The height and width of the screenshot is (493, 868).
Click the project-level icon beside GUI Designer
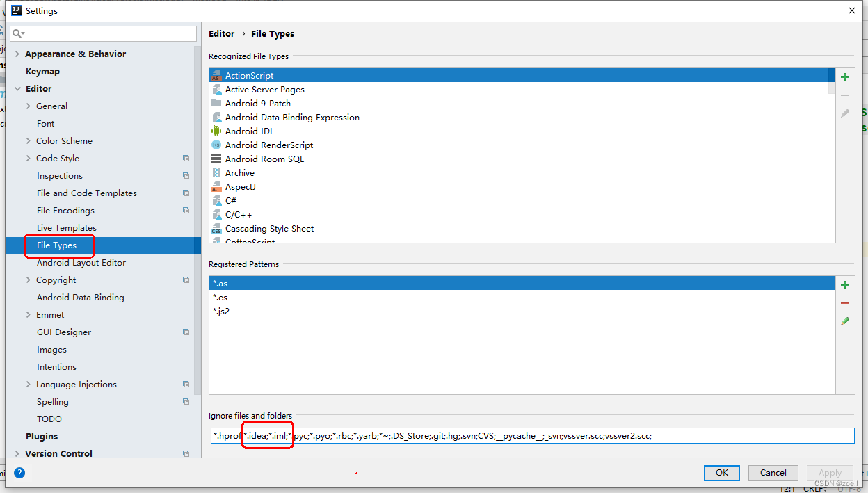click(x=186, y=332)
